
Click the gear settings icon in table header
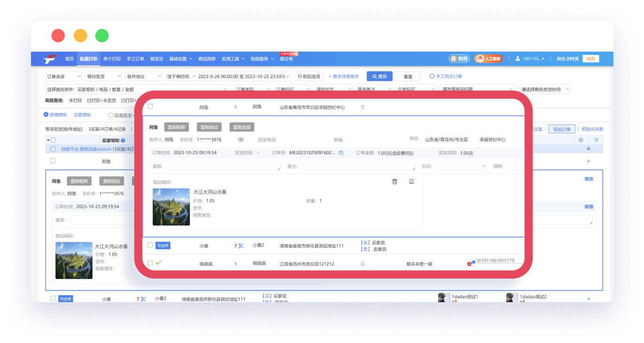click(581, 140)
